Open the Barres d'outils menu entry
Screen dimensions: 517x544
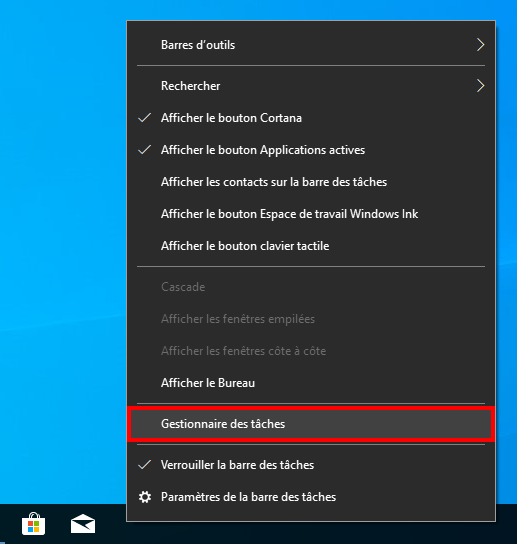point(311,45)
